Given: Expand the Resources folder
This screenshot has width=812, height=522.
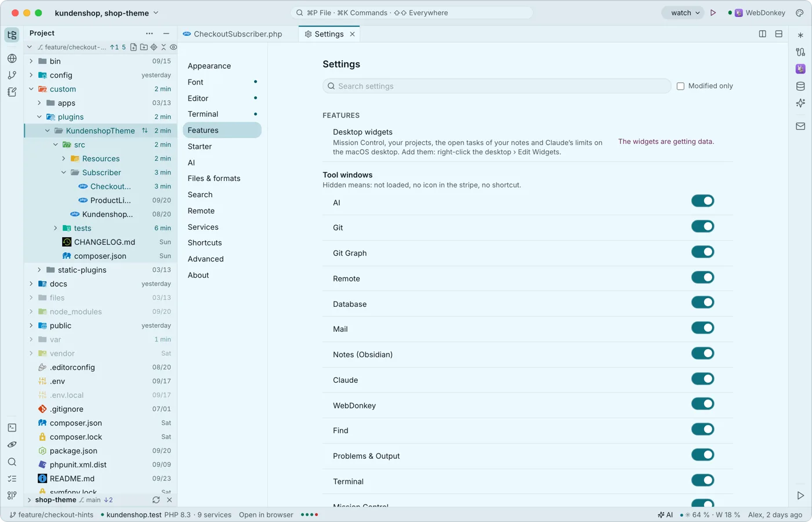Looking at the screenshot, I should [63, 158].
